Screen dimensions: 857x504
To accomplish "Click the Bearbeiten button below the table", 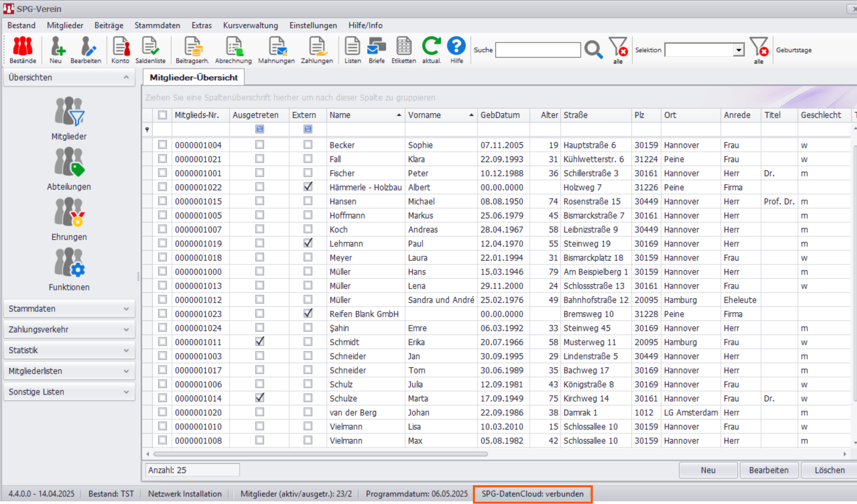I will point(769,470).
